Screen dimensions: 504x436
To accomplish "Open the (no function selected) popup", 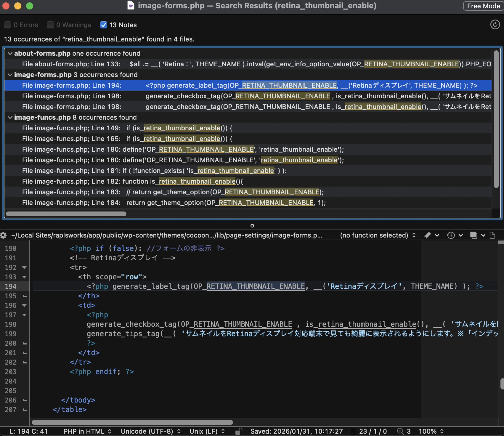I will [378, 235].
